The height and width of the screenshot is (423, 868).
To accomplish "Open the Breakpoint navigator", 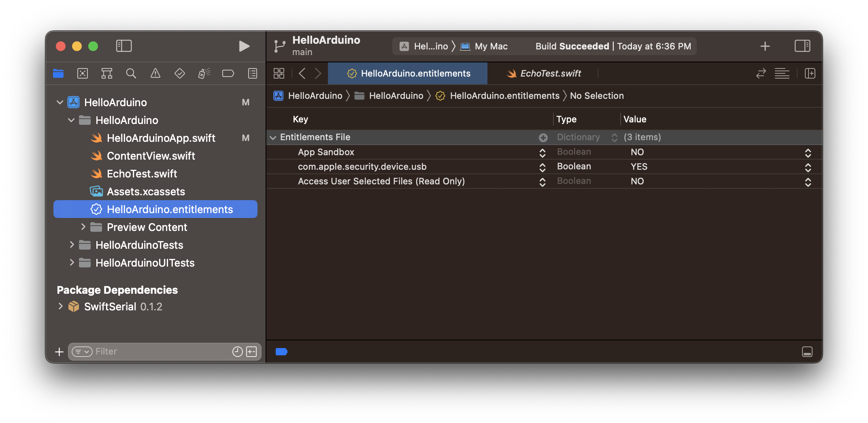I will (228, 73).
